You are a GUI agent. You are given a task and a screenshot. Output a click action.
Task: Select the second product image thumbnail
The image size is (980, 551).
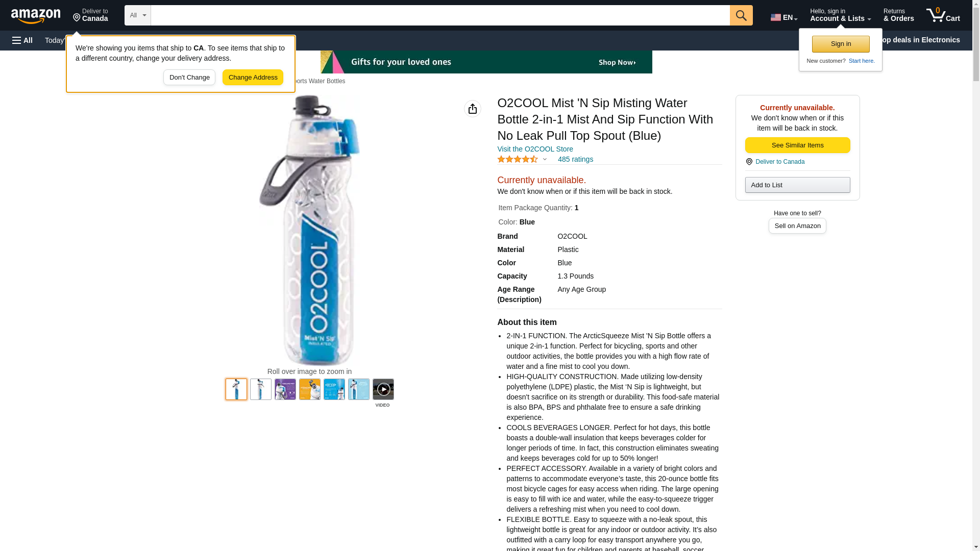pyautogui.click(x=261, y=389)
